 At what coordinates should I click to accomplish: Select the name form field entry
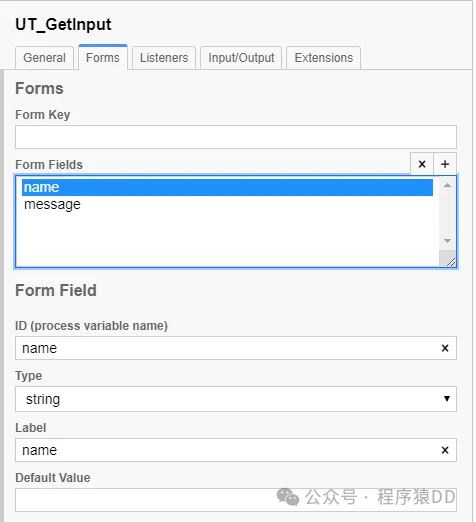pos(227,187)
